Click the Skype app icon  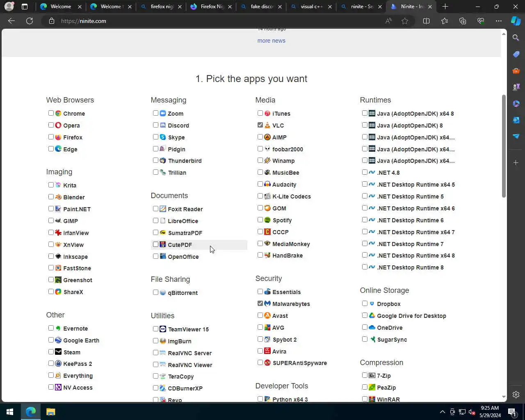[x=163, y=137]
